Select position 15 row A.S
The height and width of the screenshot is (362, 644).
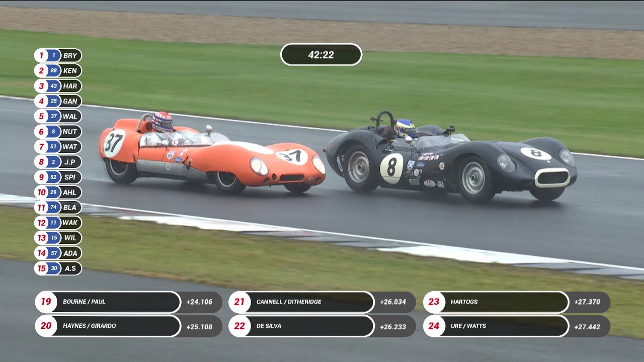coord(58,268)
